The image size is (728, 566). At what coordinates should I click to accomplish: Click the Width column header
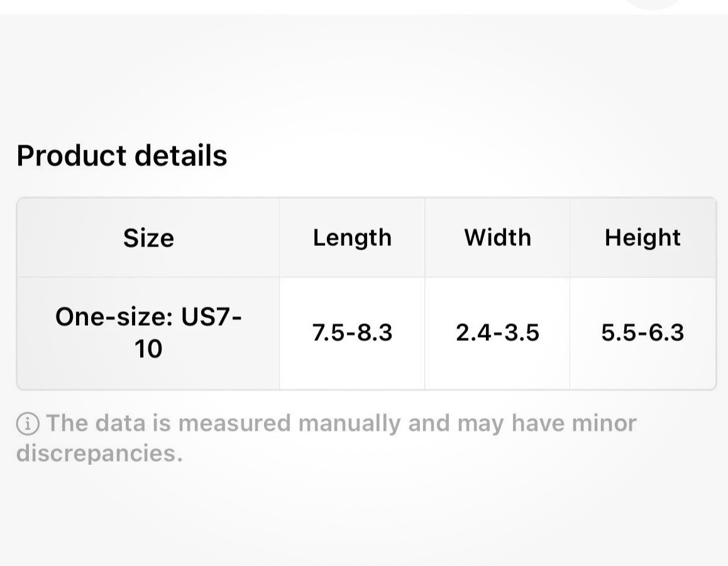coord(498,237)
